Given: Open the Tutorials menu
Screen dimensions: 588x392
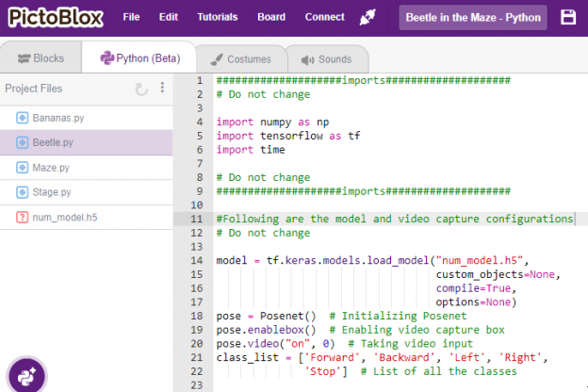Looking at the screenshot, I should click(218, 17).
